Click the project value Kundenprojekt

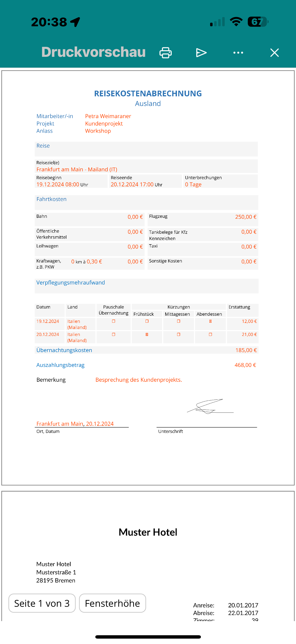coord(104,124)
